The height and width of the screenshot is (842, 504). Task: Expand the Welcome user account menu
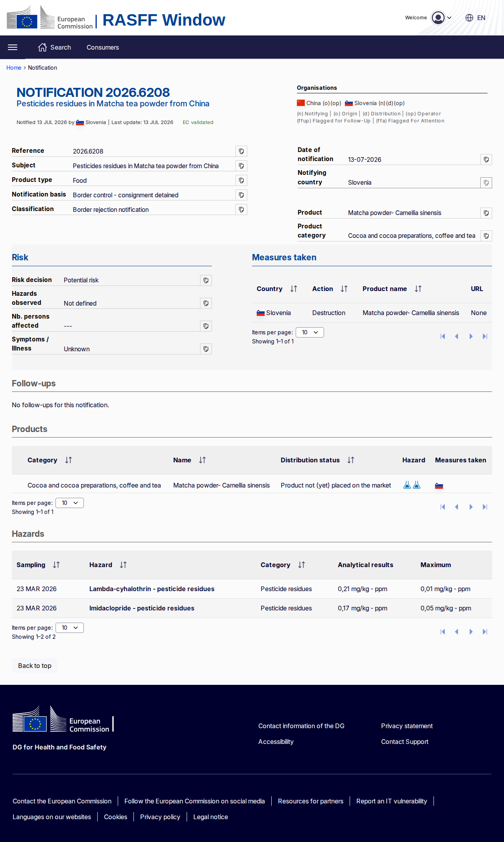pos(441,18)
